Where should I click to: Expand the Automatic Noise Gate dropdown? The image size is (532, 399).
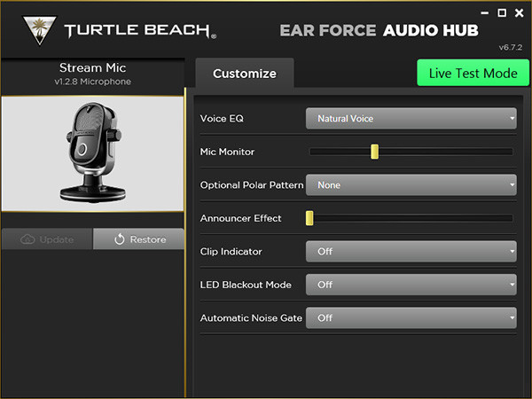411,317
